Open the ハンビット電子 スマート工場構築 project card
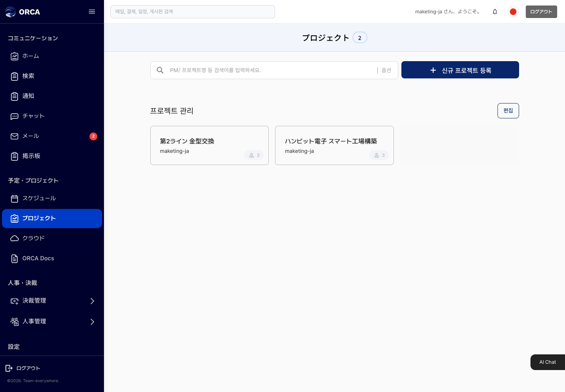Image resolution: width=565 pixels, height=392 pixels. click(334, 145)
